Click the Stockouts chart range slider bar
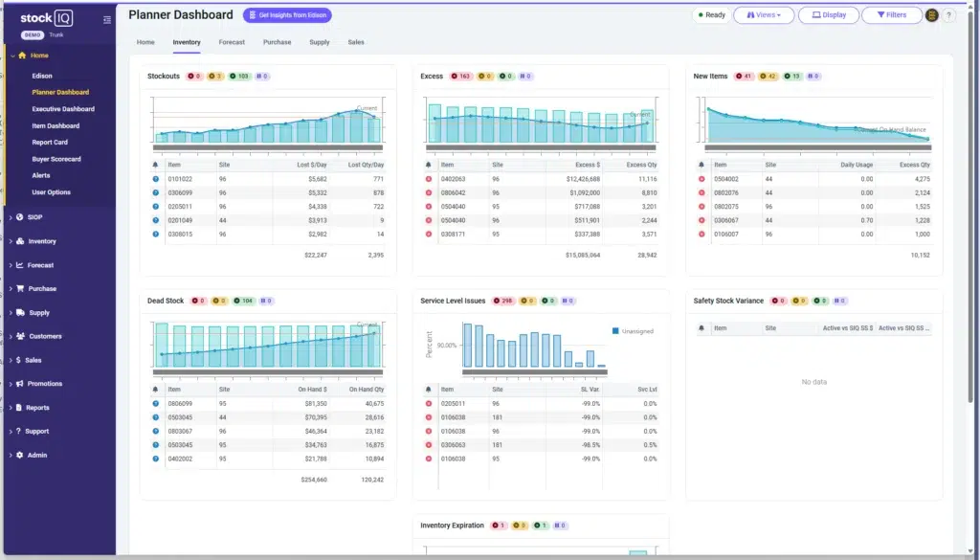Screen dimensions: 980x560 (268, 147)
